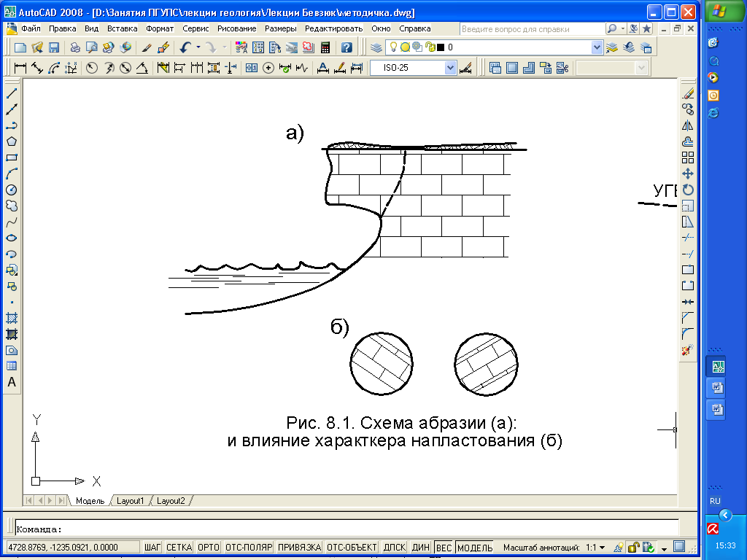The width and height of the screenshot is (747, 560).
Task: Select the Mirror modify tool
Action: coord(687,125)
